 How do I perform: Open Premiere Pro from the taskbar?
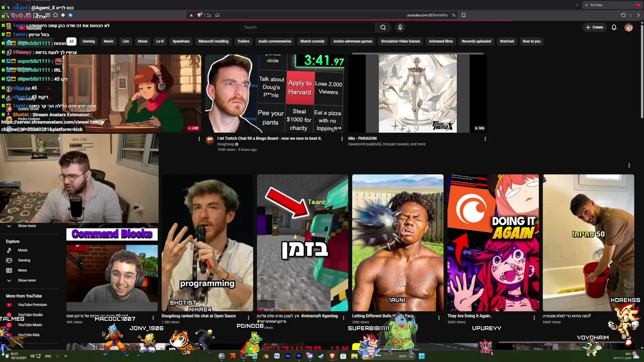point(299,356)
